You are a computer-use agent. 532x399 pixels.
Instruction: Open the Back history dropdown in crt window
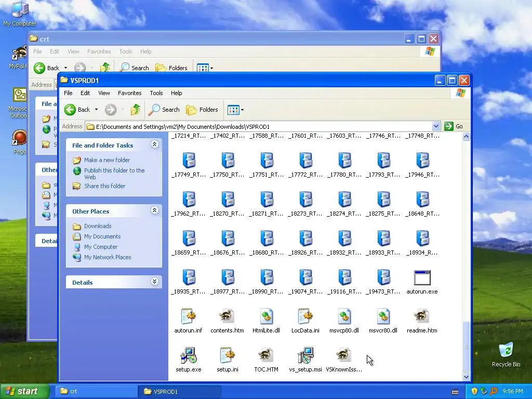coord(66,68)
